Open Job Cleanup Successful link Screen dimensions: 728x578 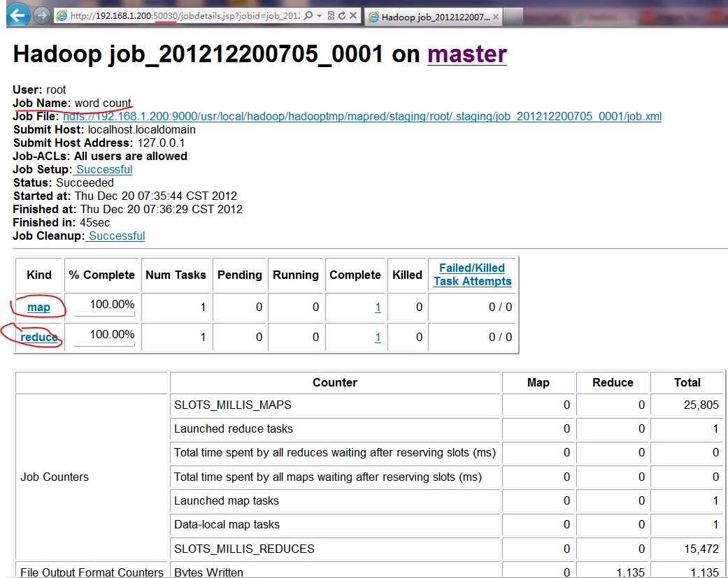tap(116, 236)
